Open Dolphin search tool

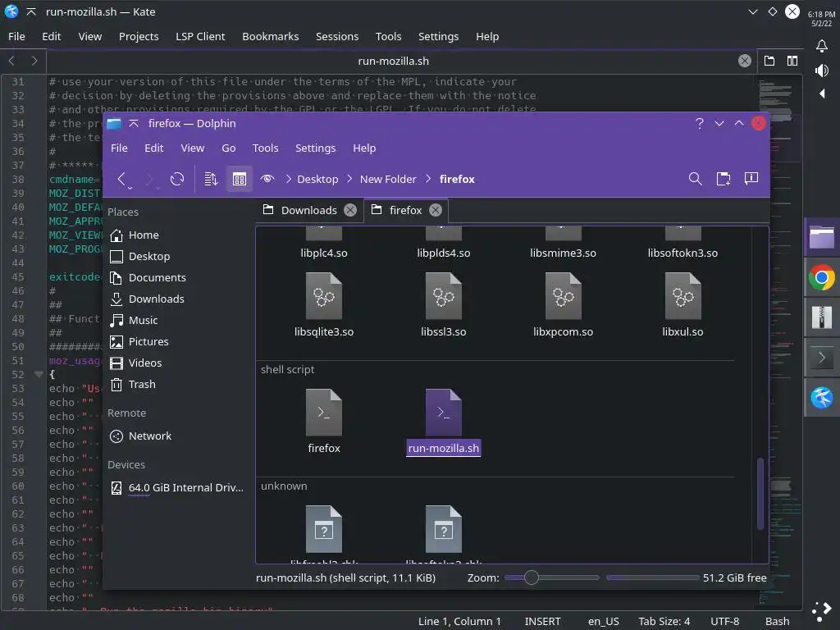[696, 179]
